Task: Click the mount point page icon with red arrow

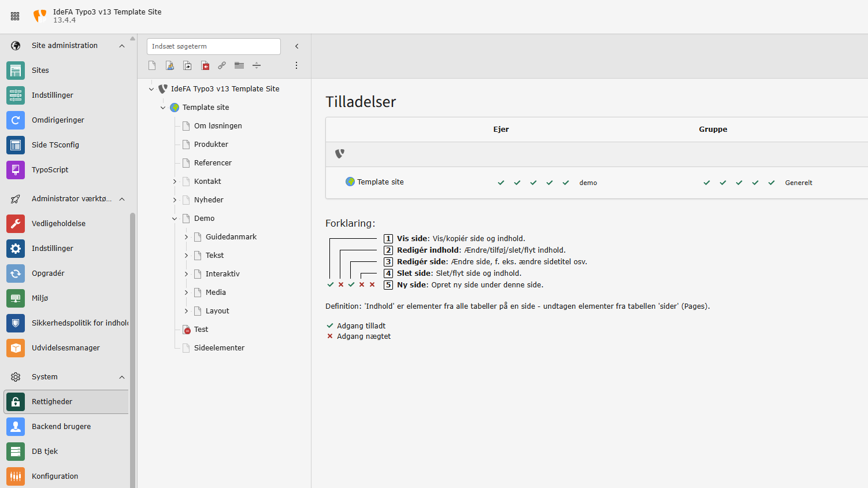Action: pyautogui.click(x=205, y=65)
